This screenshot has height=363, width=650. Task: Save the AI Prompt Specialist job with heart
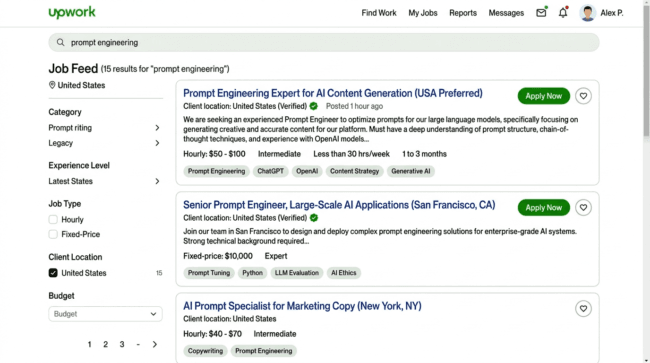pyautogui.click(x=583, y=309)
